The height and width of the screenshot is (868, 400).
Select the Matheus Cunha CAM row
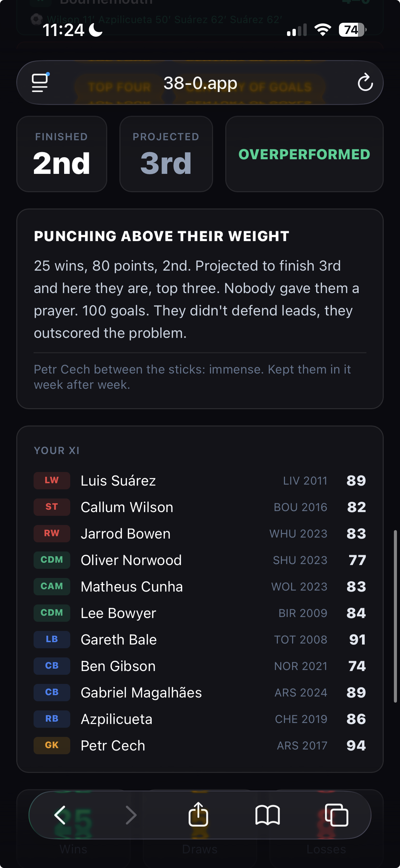[200, 586]
